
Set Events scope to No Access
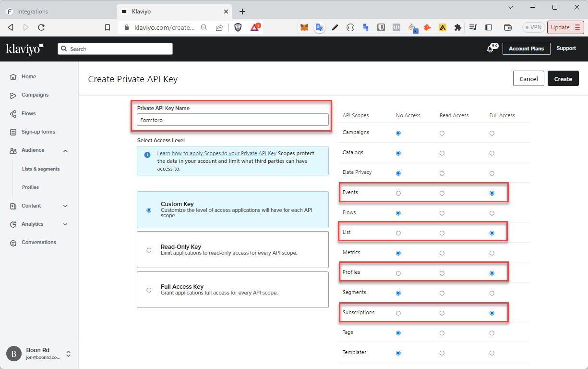pyautogui.click(x=398, y=193)
